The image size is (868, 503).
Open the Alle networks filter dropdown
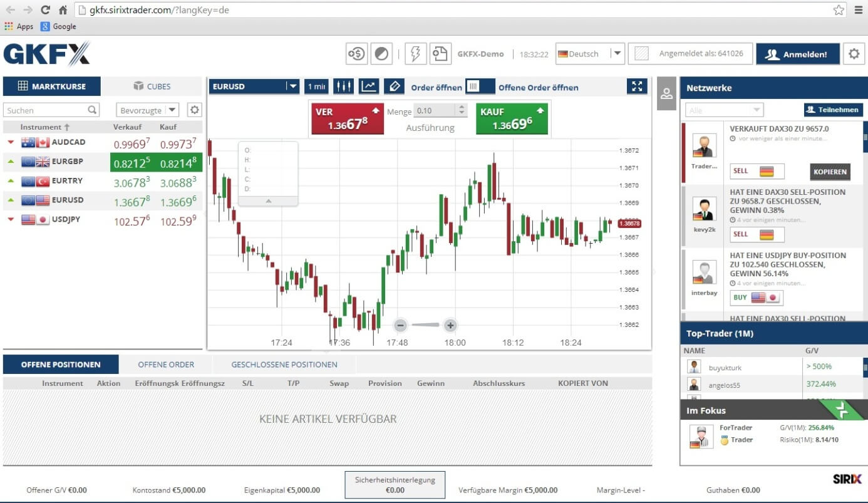pyautogui.click(x=724, y=110)
